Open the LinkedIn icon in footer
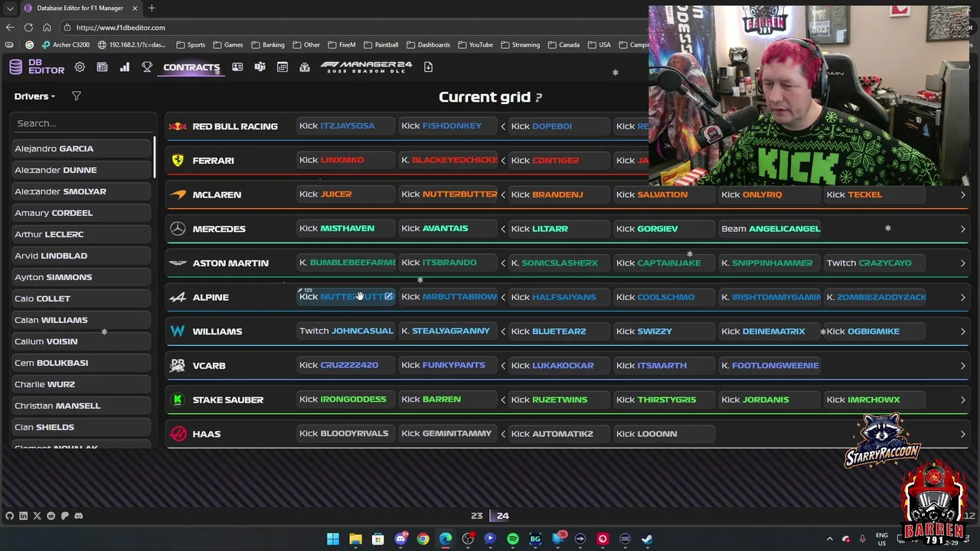 [23, 516]
